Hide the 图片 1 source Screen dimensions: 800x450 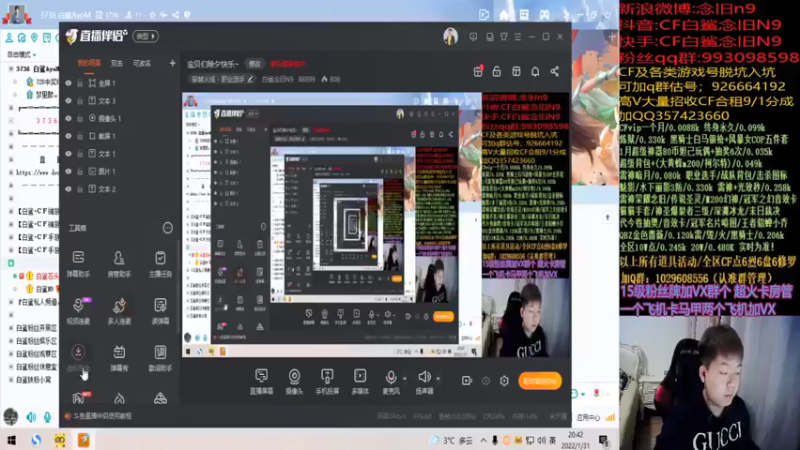pos(68,171)
